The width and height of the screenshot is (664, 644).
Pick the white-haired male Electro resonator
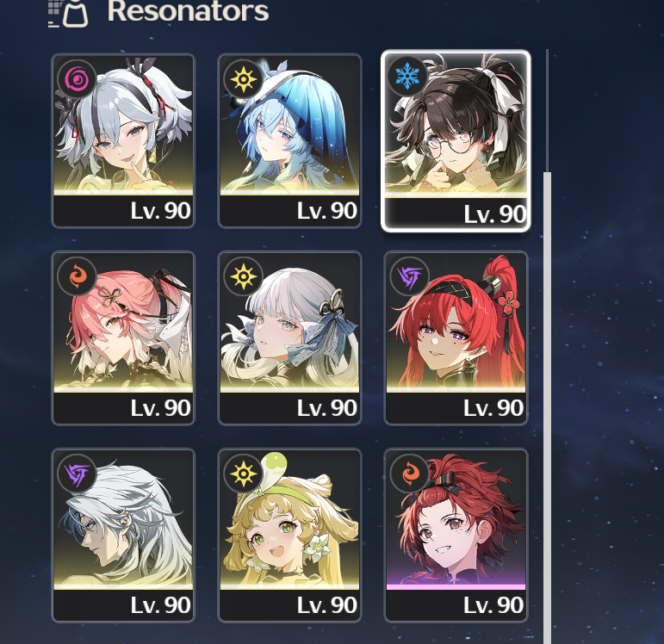coord(123,536)
